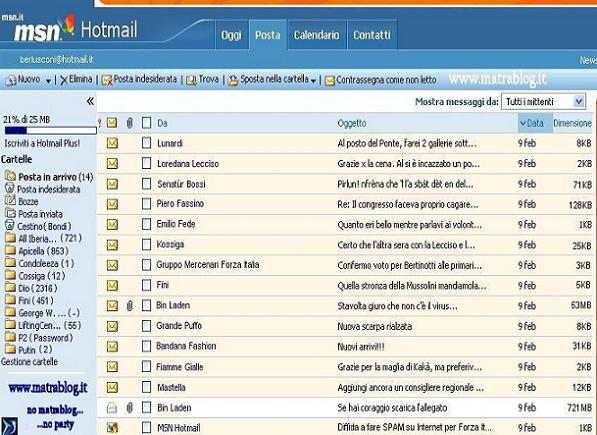Select the Elimina delete X icon

coord(64,80)
